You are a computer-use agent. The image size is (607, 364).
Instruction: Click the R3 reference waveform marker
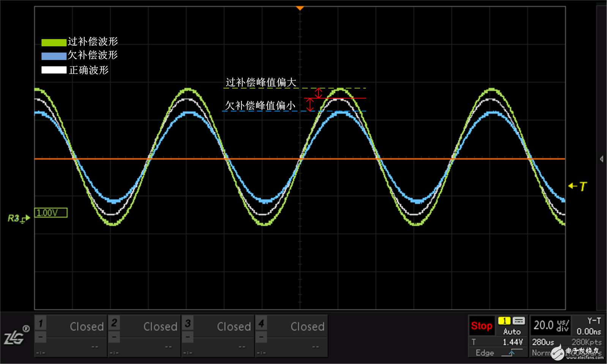(18, 219)
